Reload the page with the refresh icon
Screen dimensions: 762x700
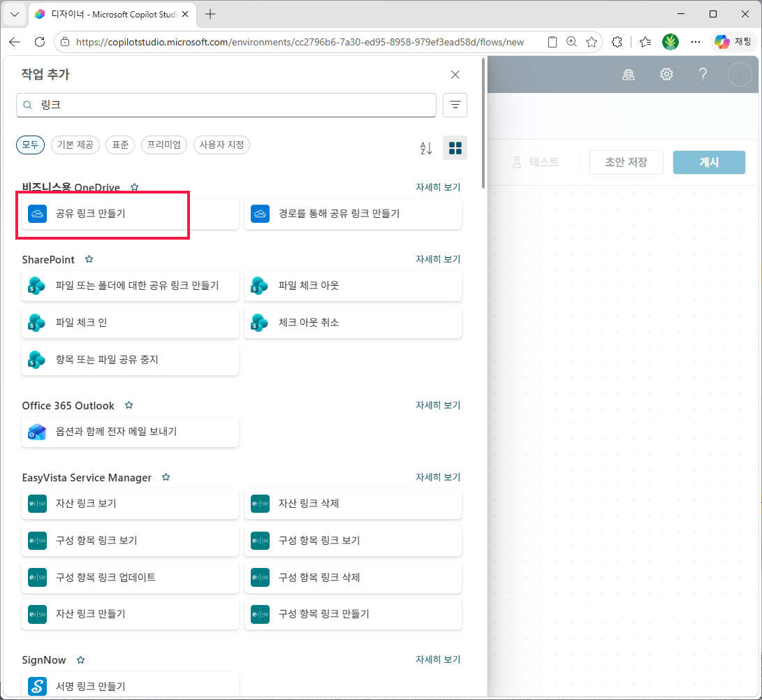point(40,43)
